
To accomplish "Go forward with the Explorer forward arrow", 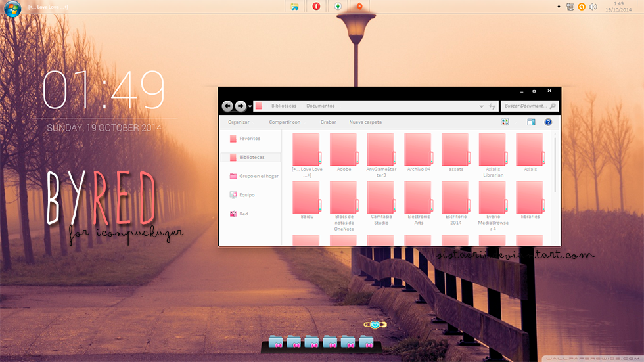I will 241,106.
